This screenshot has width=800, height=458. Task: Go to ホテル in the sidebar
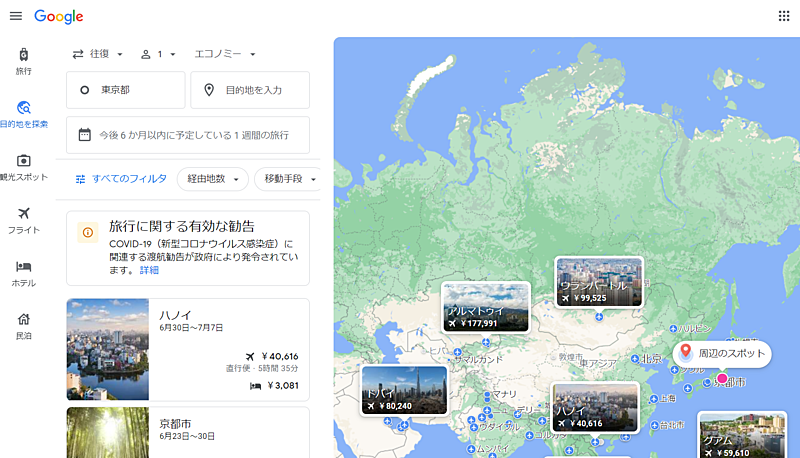coord(23,273)
